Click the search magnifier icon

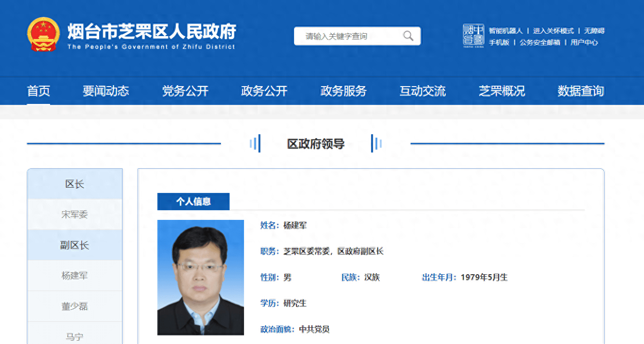pyautogui.click(x=408, y=36)
